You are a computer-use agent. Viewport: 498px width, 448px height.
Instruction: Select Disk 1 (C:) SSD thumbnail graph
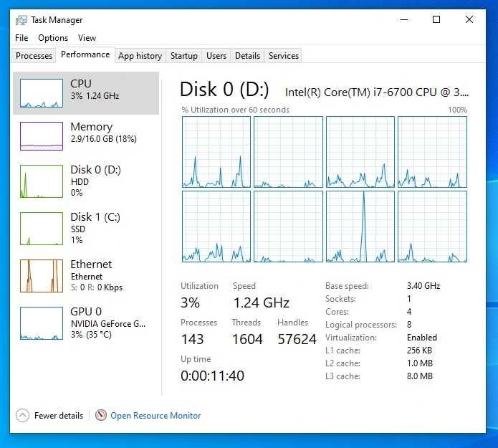click(x=42, y=229)
